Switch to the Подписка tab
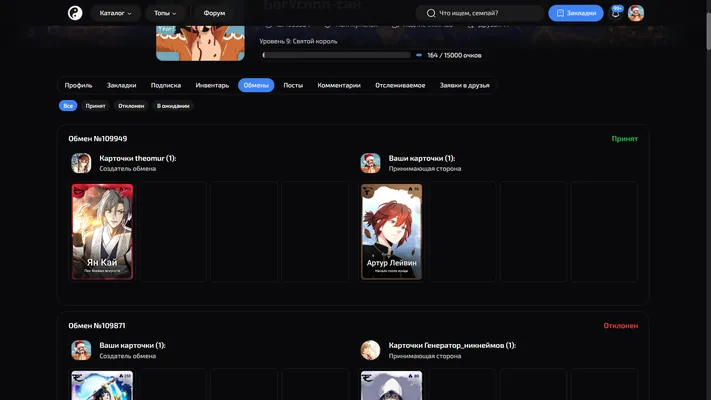Viewport: 711px width, 400px height. [166, 85]
